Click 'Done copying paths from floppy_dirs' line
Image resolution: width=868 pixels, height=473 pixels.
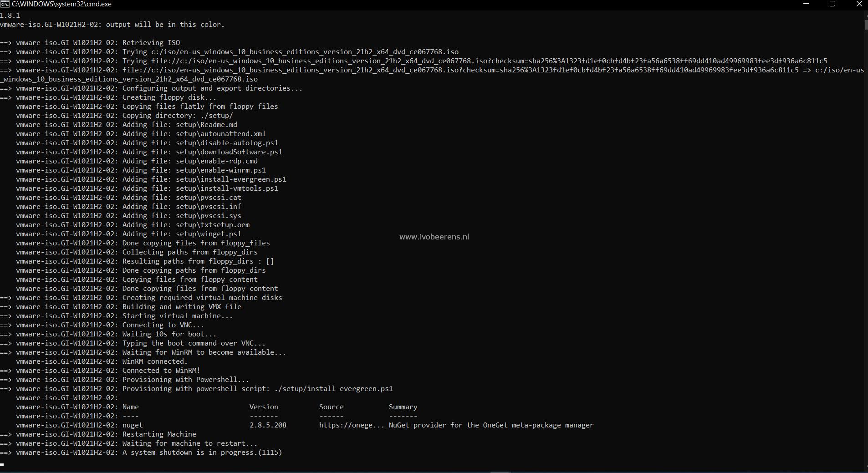pyautogui.click(x=194, y=270)
